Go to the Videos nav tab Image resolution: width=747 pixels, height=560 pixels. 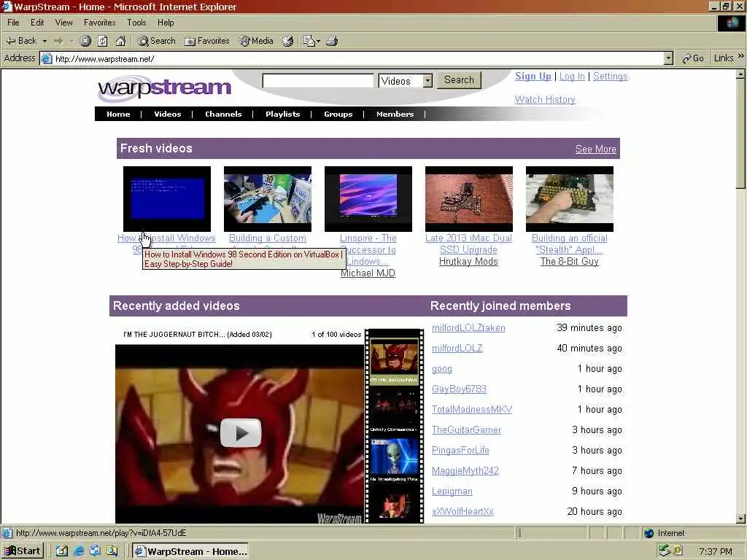click(167, 114)
